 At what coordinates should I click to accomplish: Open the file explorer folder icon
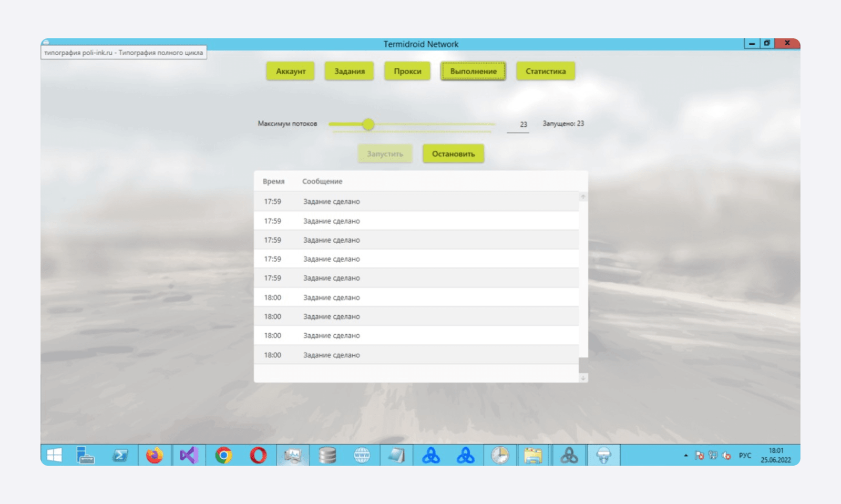(533, 455)
